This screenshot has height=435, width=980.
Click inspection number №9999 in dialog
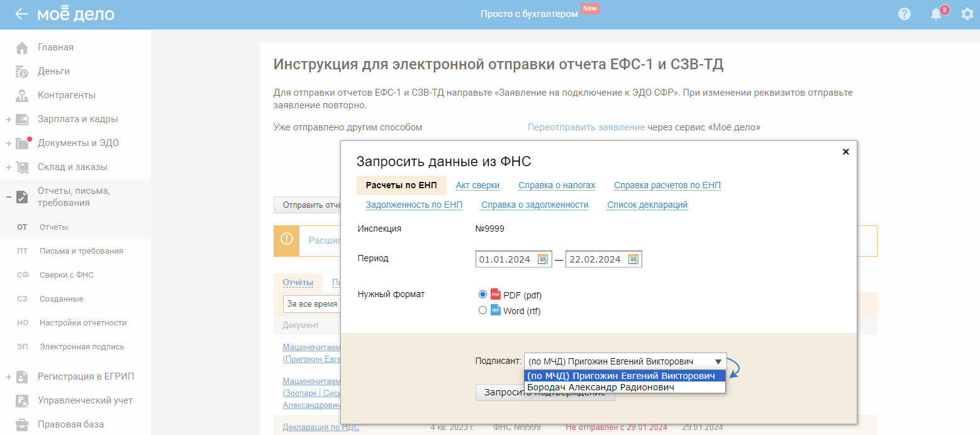[x=490, y=229]
